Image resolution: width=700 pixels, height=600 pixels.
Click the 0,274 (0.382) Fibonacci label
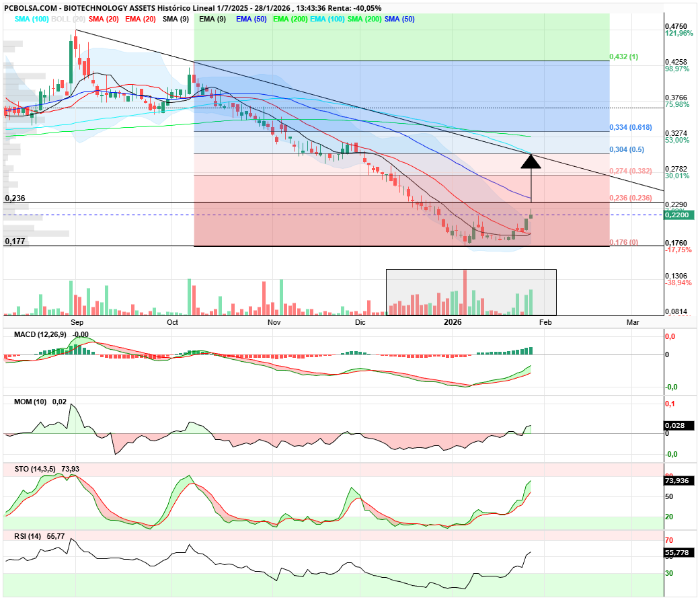click(x=630, y=172)
